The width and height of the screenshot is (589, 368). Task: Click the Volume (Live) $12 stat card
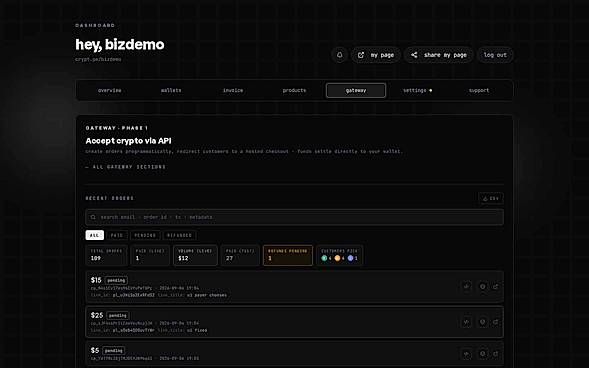pos(195,255)
